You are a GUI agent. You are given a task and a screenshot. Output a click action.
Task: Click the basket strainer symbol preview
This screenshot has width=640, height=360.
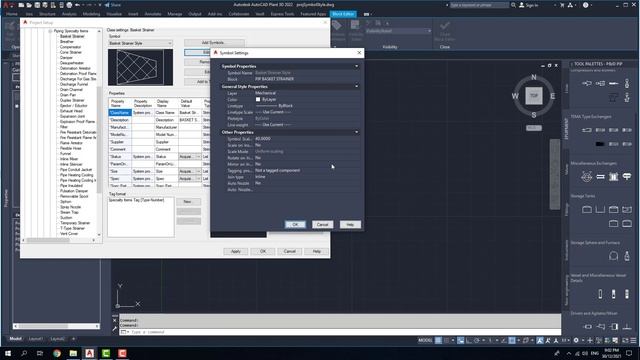pyautogui.click(x=140, y=67)
